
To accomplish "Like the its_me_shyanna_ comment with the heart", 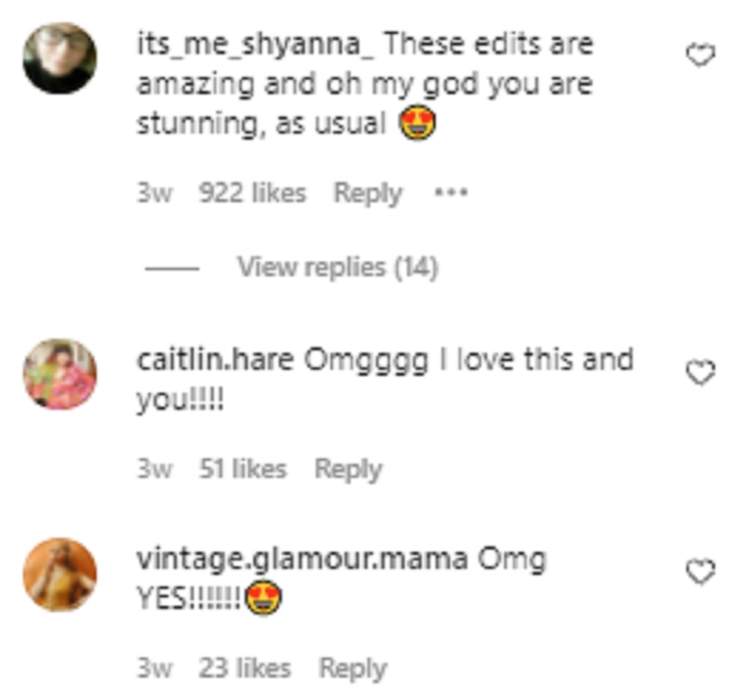I will 700,56.
